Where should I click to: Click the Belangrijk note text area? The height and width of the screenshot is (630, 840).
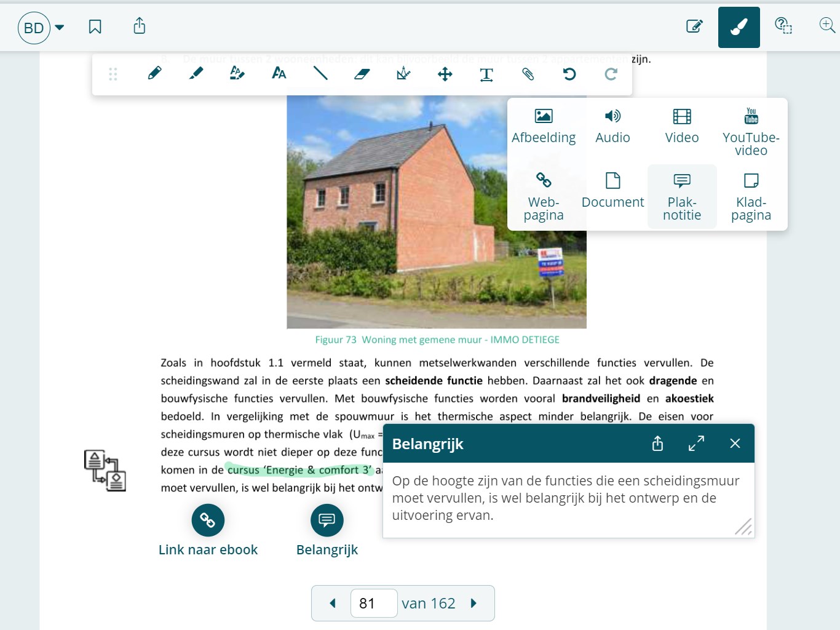pyautogui.click(x=568, y=500)
